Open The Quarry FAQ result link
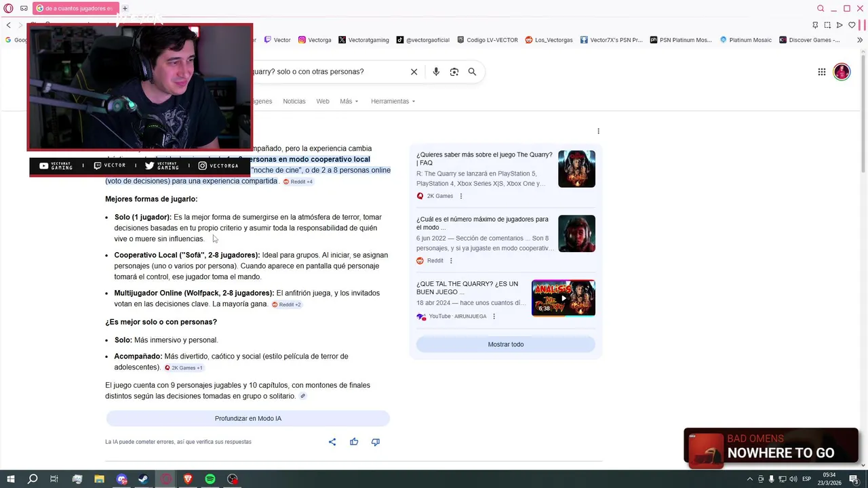This screenshot has width=868, height=488. [484, 159]
